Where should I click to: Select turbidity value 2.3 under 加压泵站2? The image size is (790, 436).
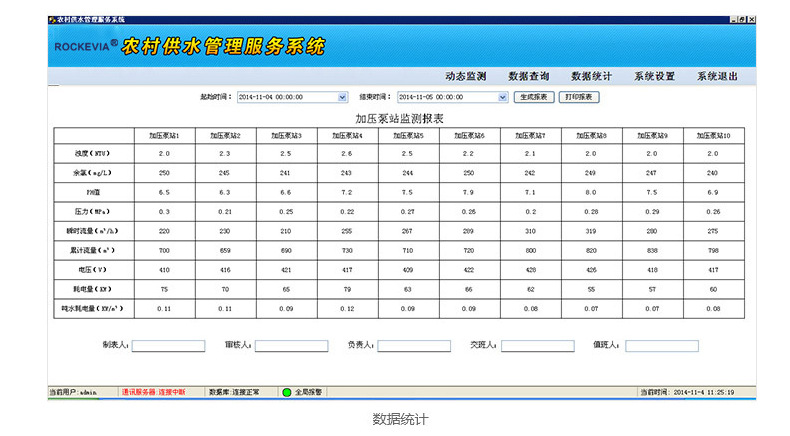click(225, 154)
